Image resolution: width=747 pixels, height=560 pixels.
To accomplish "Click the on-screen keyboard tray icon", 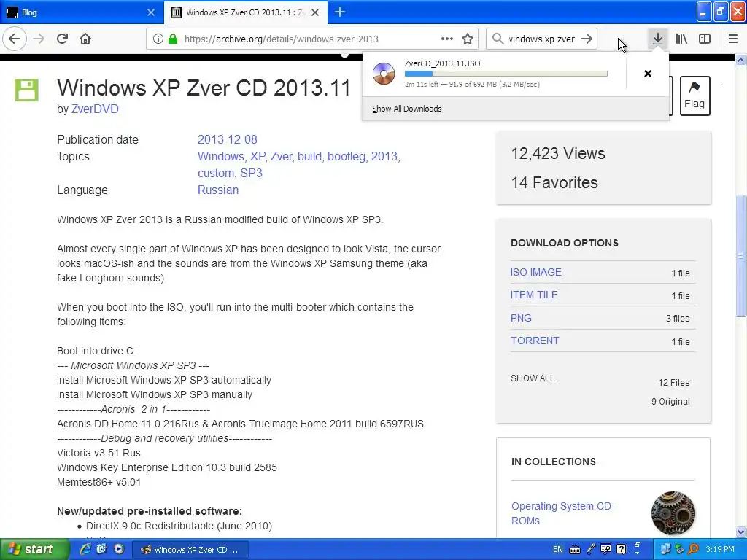I will coord(575,550).
